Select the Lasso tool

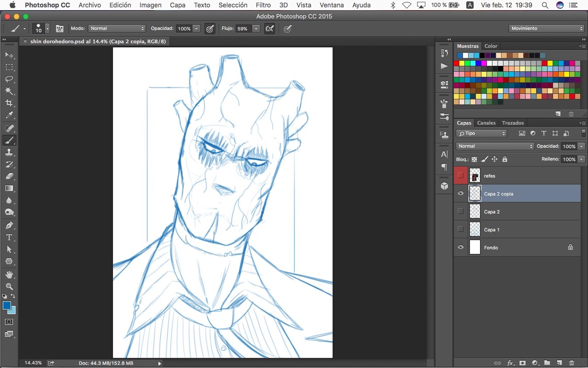click(9, 79)
